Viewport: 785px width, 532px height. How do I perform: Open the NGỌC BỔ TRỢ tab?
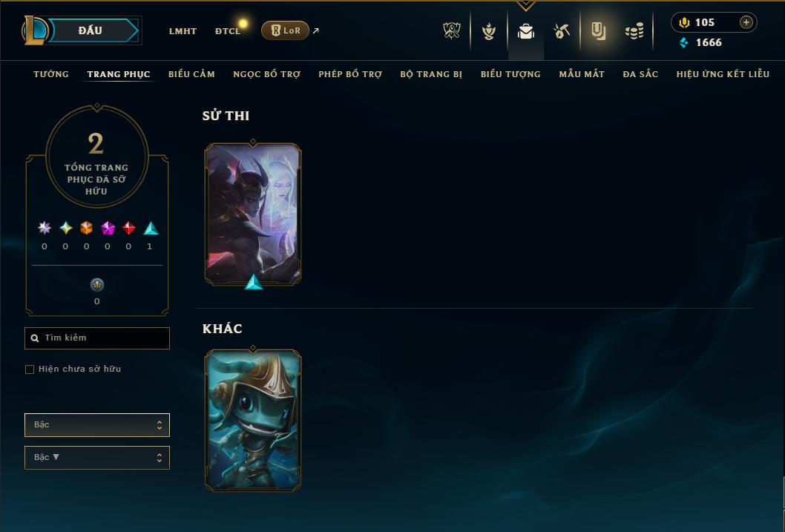267,74
